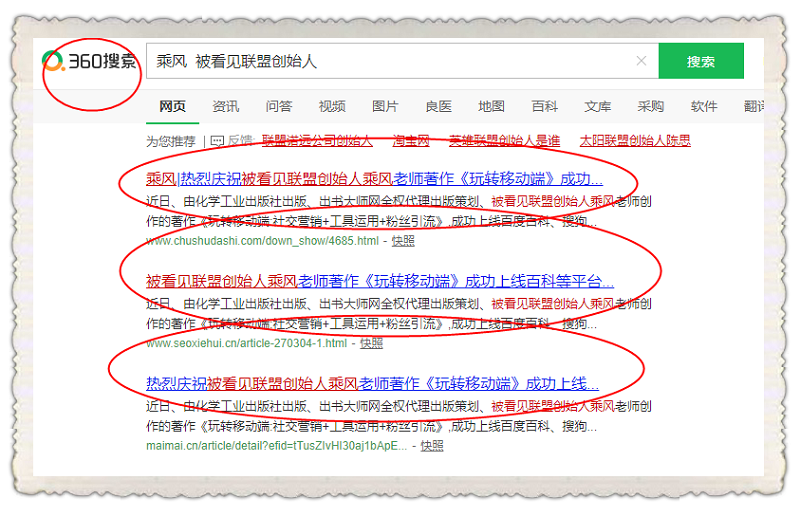The width and height of the screenshot is (800, 517).
Task: Select the 视频 tab
Action: click(332, 106)
